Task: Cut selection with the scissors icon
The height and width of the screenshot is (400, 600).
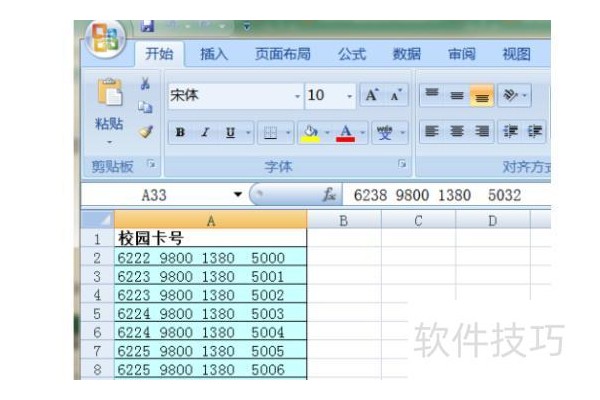Action: click(145, 84)
